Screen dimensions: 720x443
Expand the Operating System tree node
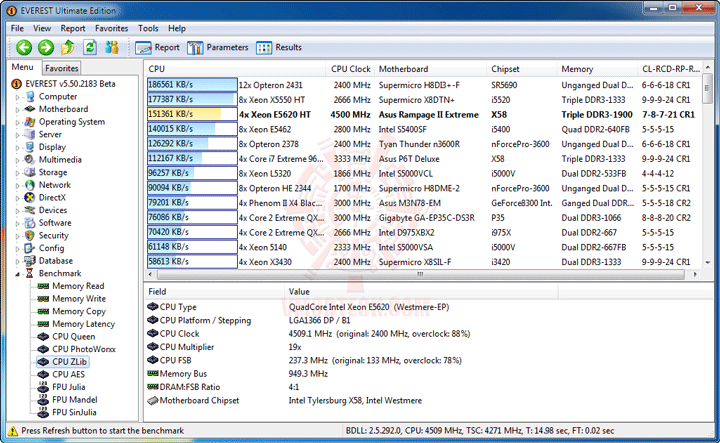tap(17, 123)
